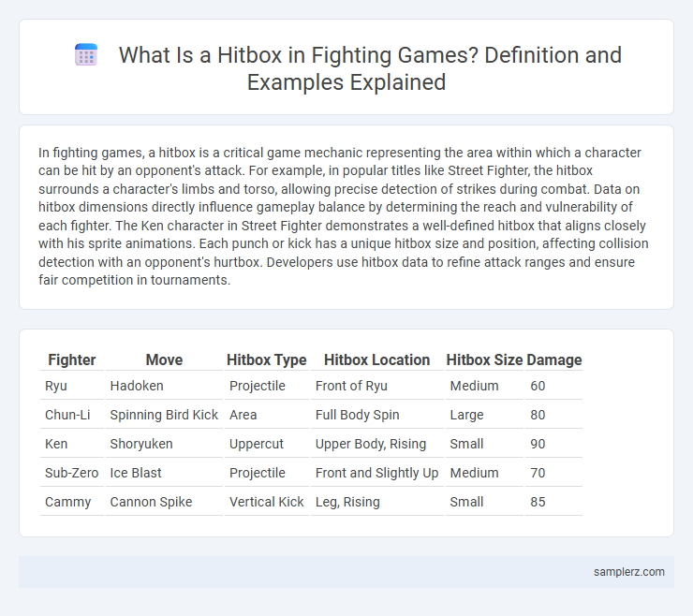Click the Damage column header
Screen dimensions: 693x616
tap(554, 359)
